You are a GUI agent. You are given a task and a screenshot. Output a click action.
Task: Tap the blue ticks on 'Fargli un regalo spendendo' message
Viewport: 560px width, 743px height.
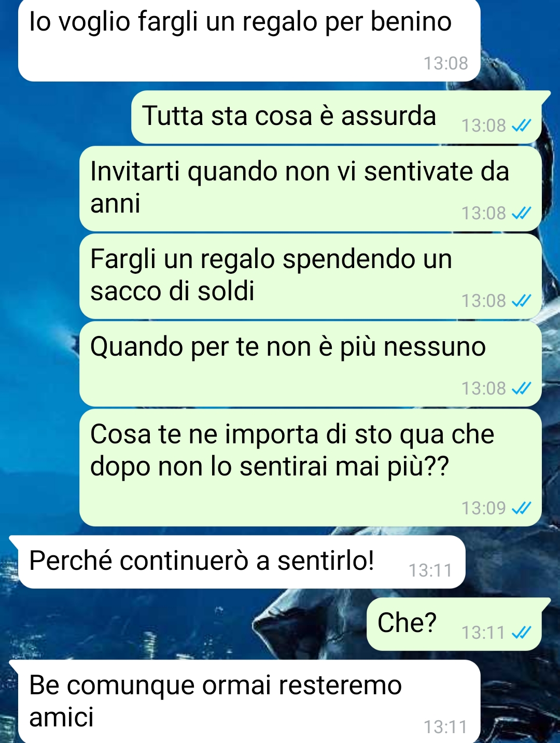(521, 301)
